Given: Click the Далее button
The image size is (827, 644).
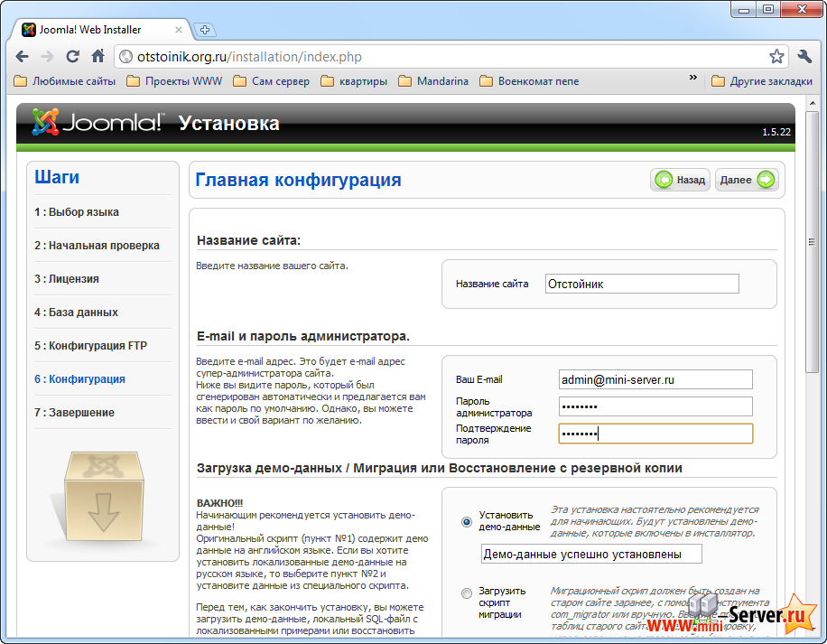Looking at the screenshot, I should [747, 179].
